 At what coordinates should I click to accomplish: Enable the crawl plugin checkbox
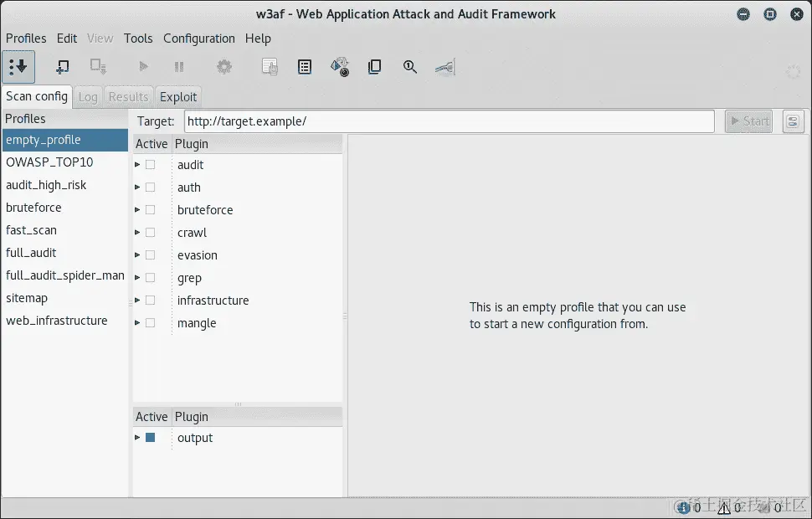[x=150, y=233]
